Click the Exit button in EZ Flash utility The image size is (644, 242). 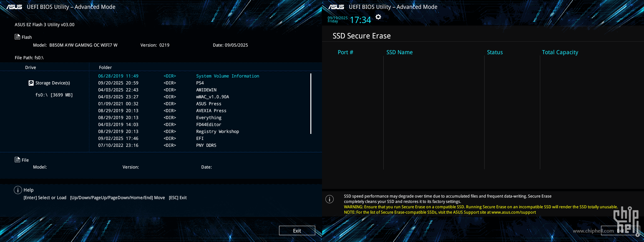(297, 231)
